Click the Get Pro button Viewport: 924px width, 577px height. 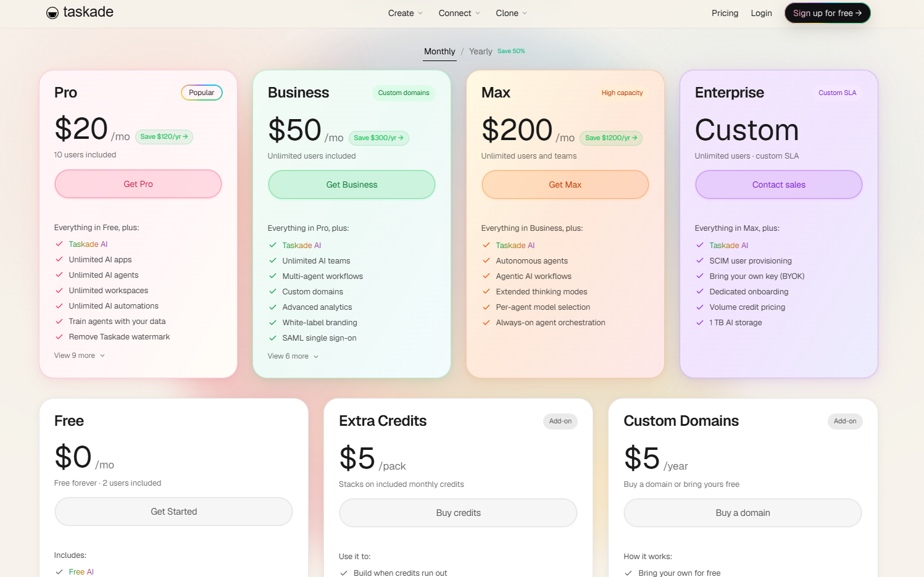coord(138,184)
